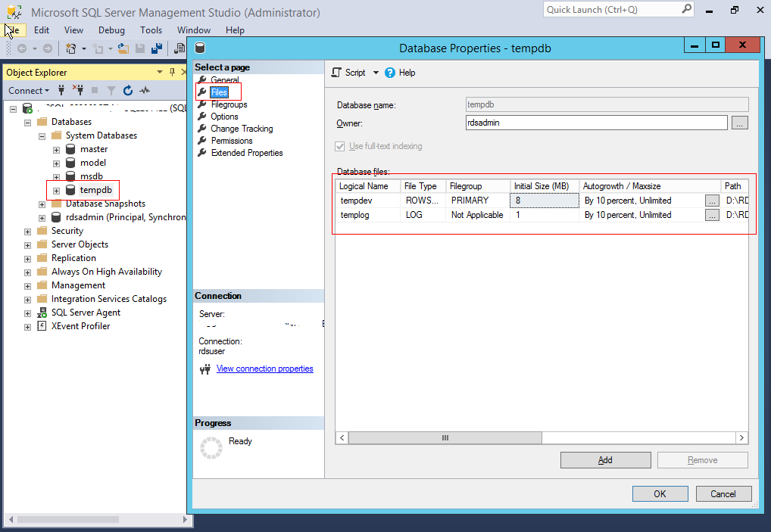Click New Project icon in main toolbar
Screen dimensions: 771x532
point(70,48)
